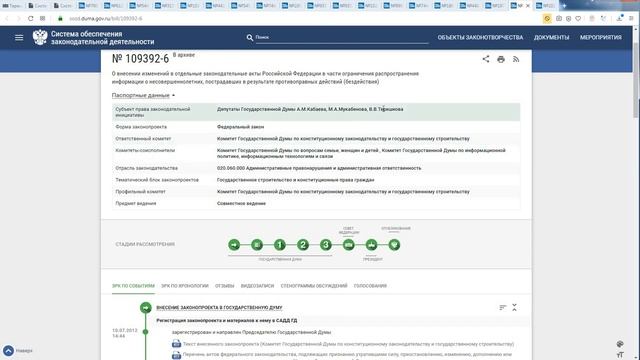Reload the page in browser
The image size is (640, 360).
point(31,18)
